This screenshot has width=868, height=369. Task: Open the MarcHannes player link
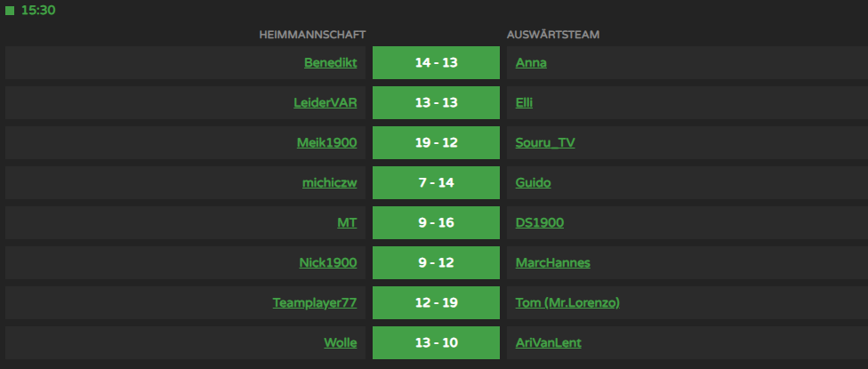click(553, 263)
